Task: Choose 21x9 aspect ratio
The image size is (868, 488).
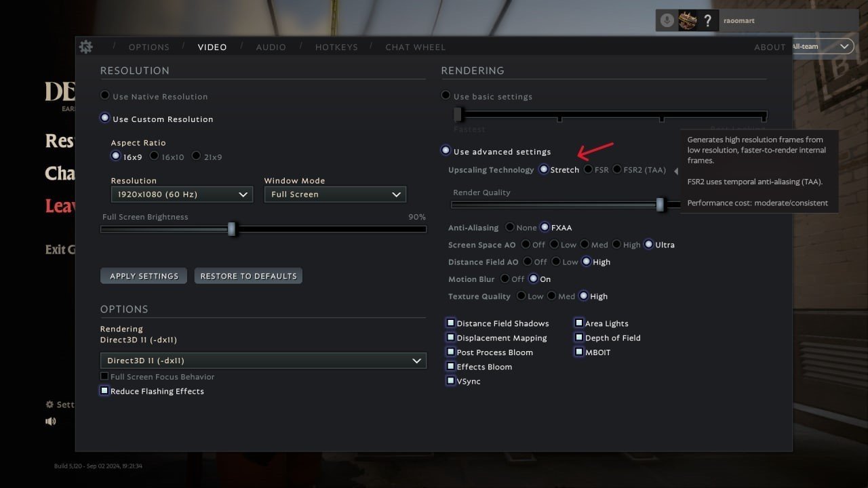Action: click(x=196, y=156)
